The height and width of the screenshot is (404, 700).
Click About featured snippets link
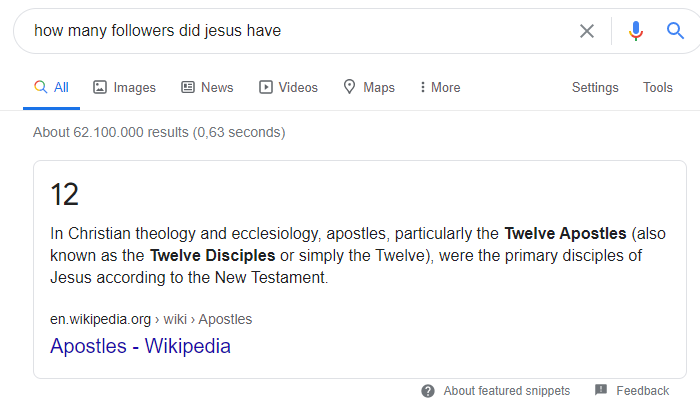click(x=506, y=390)
